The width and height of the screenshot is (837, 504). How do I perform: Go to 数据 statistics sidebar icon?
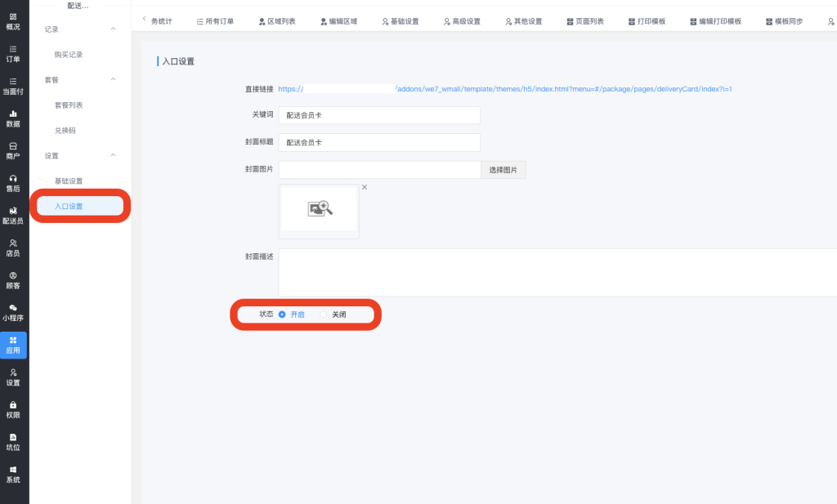coord(13,118)
